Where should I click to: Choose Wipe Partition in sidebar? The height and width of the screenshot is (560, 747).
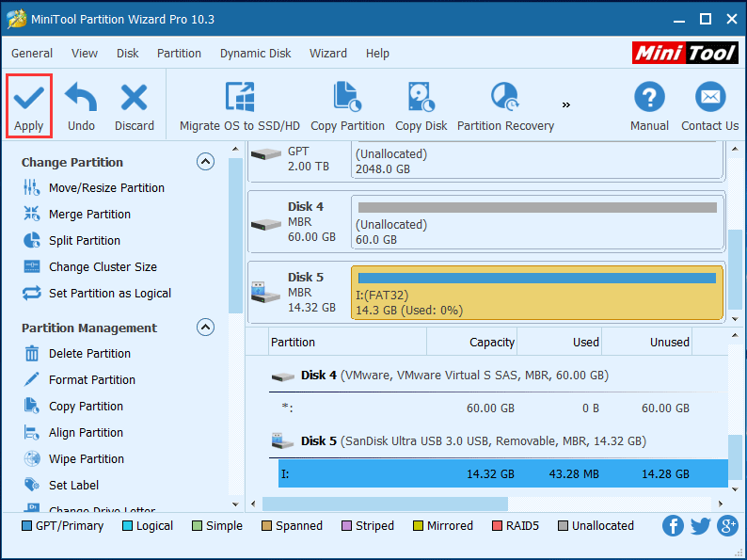(73, 459)
